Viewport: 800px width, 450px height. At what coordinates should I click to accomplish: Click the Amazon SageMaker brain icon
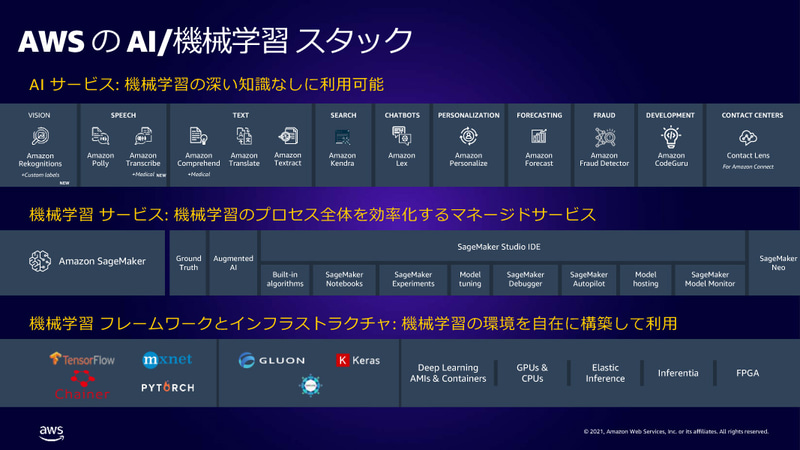(x=40, y=261)
